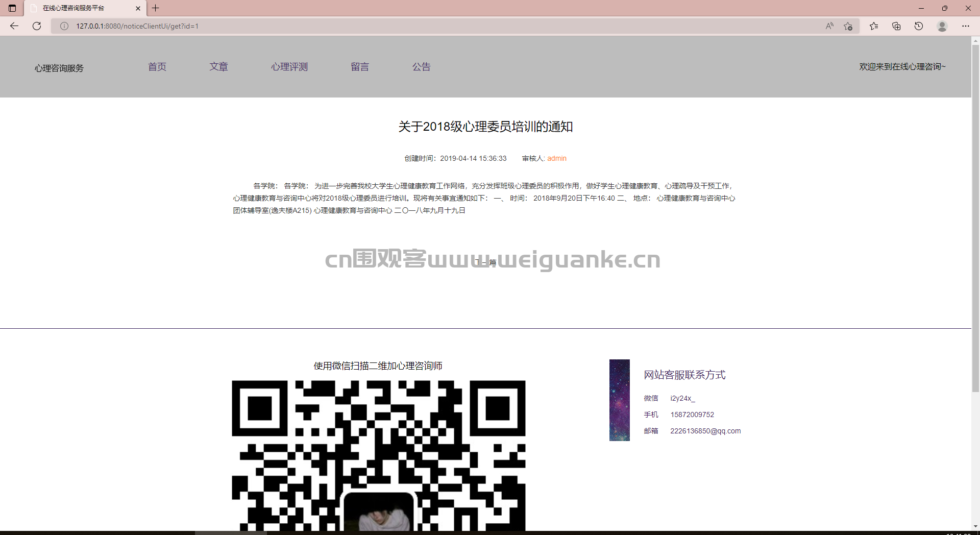This screenshot has width=980, height=535.
Task: Open the user profile menu
Action: (942, 26)
